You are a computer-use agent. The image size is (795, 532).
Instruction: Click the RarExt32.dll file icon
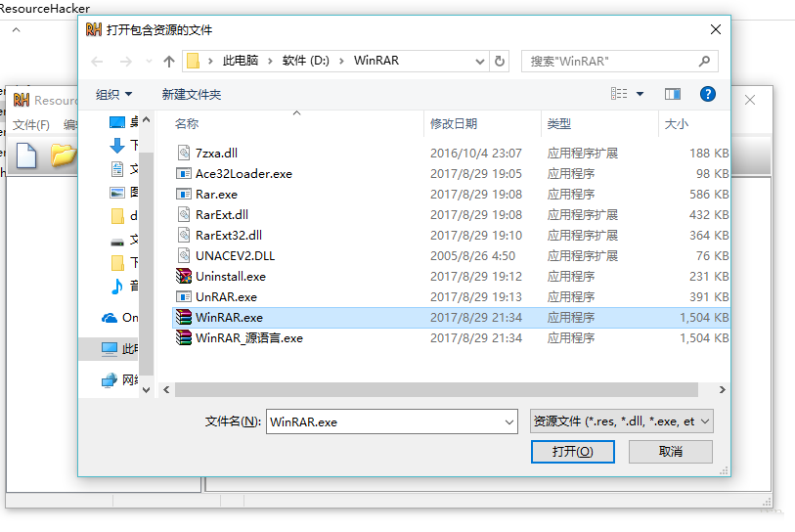click(184, 236)
